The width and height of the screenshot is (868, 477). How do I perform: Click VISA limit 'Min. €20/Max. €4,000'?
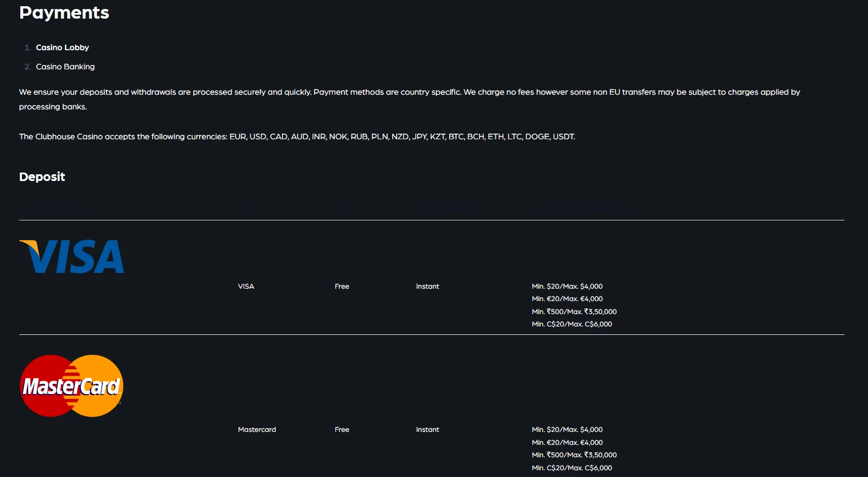tap(568, 299)
